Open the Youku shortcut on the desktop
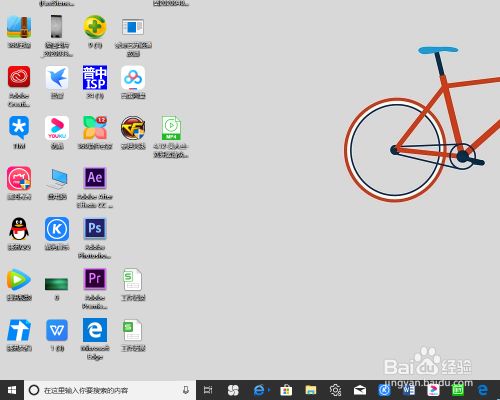This screenshot has width=500, height=400. 57,128
